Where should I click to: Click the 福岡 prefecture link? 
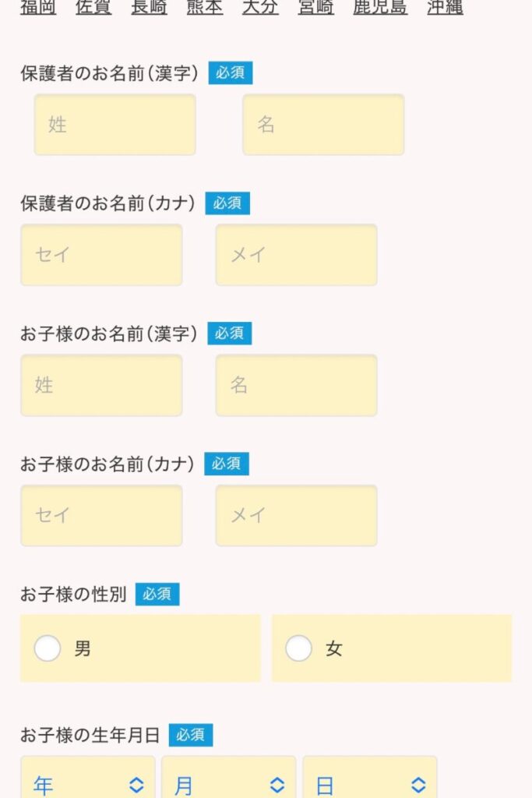(38, 8)
